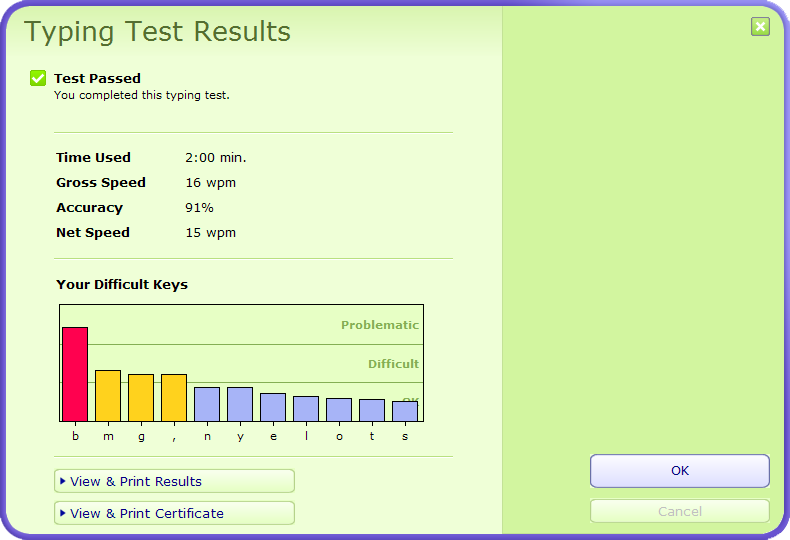Open View & Print Certificate
The height and width of the screenshot is (540, 790).
(x=174, y=513)
